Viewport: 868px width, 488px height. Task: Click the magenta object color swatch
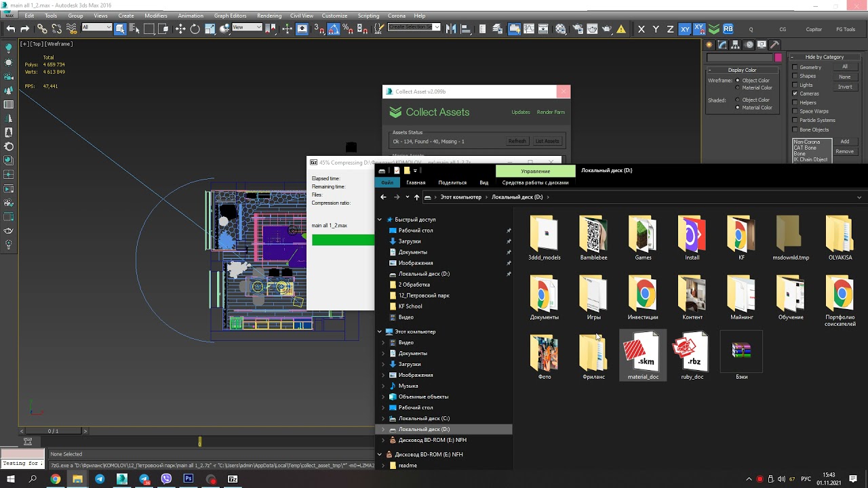click(778, 58)
